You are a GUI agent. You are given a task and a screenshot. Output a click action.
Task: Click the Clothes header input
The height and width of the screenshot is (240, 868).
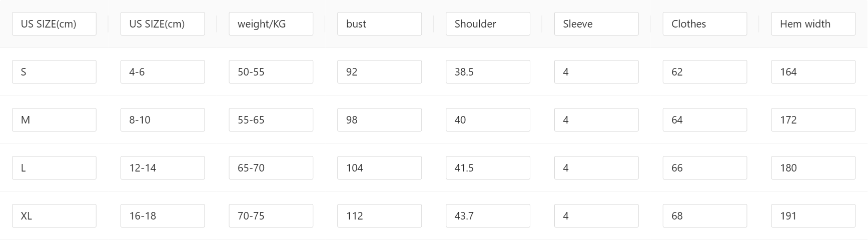704,24
